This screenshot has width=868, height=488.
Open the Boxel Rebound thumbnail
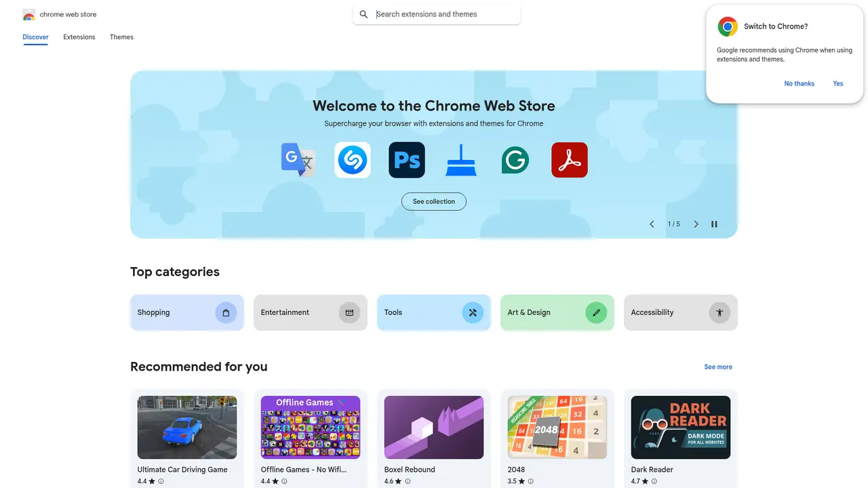pos(434,428)
